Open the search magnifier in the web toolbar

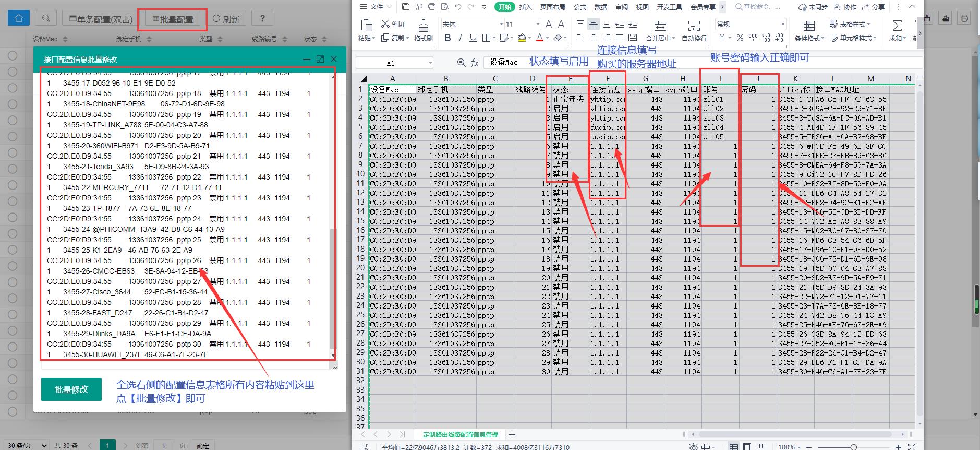[x=46, y=18]
